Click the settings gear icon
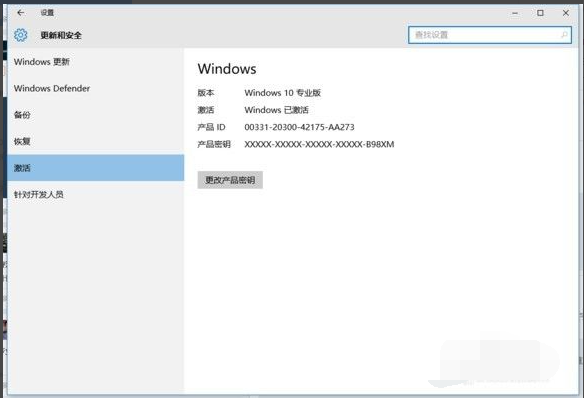Screen dimensions: 584x398 (x=20, y=35)
